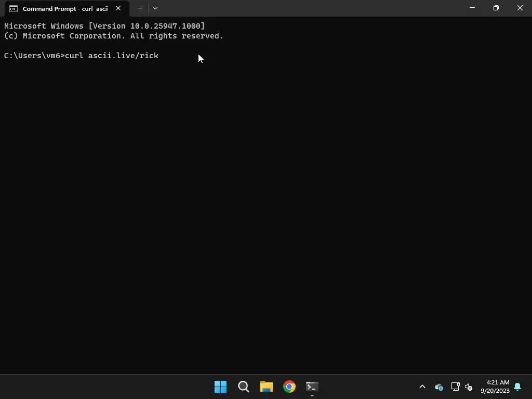
Task: Click the Microsoft Windows version line
Action: (x=104, y=26)
